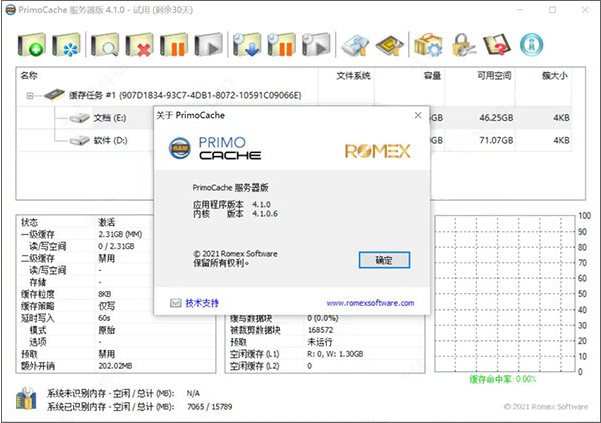
Task: Pause the cache task with the orange pause icon
Action: [174, 45]
